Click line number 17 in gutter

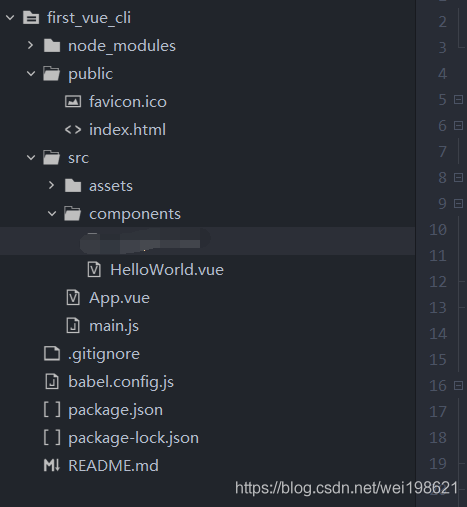point(438,412)
